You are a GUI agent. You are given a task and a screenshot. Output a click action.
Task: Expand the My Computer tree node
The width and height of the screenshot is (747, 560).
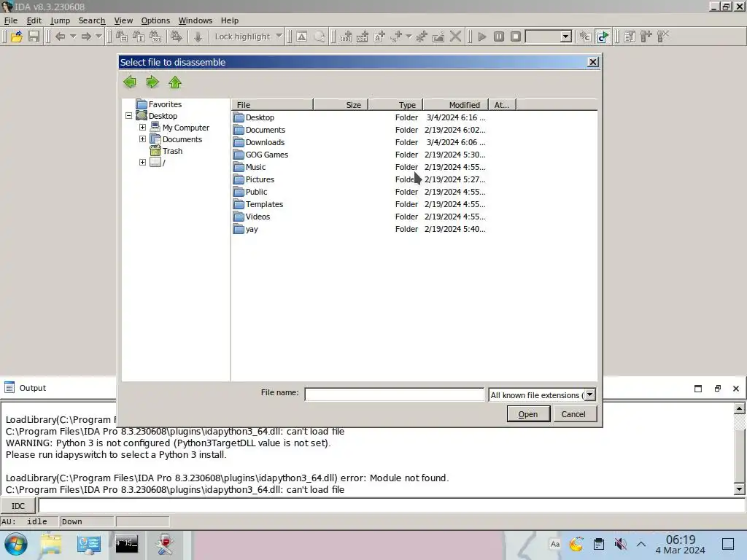(142, 128)
